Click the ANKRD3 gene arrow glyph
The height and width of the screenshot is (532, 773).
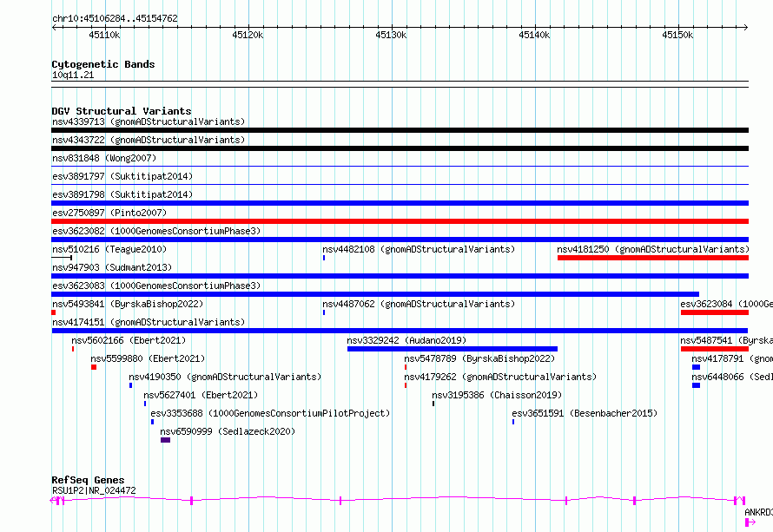(750, 522)
